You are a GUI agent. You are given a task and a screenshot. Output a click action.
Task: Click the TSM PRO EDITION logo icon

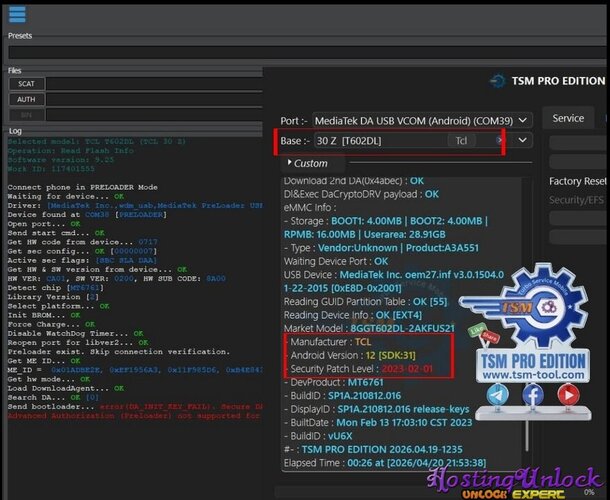pos(498,81)
